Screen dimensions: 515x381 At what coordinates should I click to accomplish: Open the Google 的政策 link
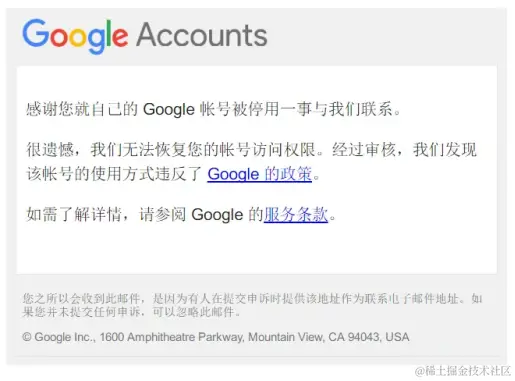[x=259, y=174]
